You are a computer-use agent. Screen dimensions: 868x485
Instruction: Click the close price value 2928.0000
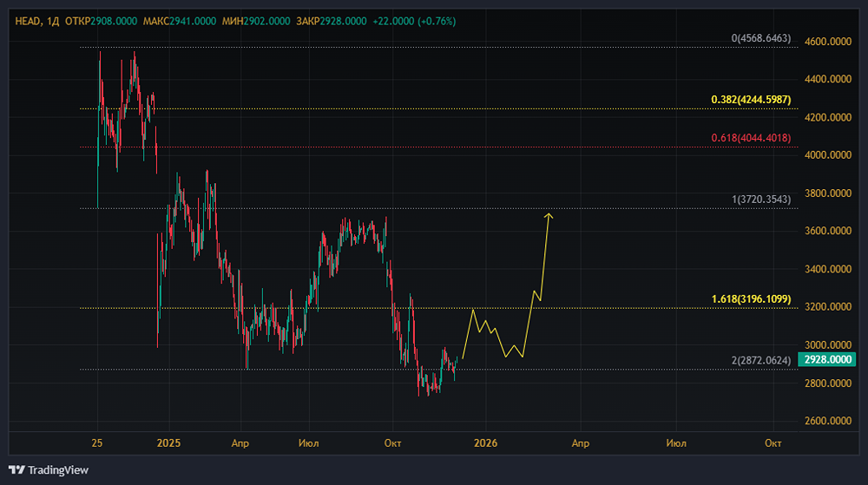(343, 22)
